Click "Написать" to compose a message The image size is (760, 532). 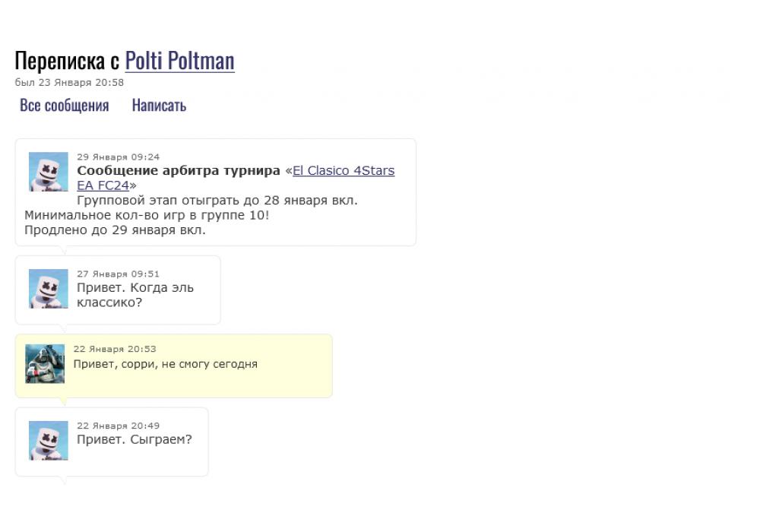(x=159, y=106)
